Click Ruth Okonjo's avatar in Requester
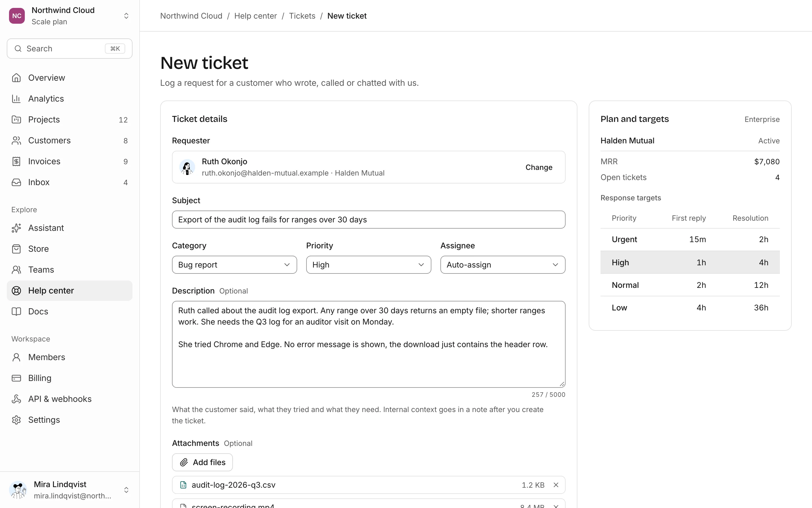This screenshot has width=812, height=508. [187, 167]
